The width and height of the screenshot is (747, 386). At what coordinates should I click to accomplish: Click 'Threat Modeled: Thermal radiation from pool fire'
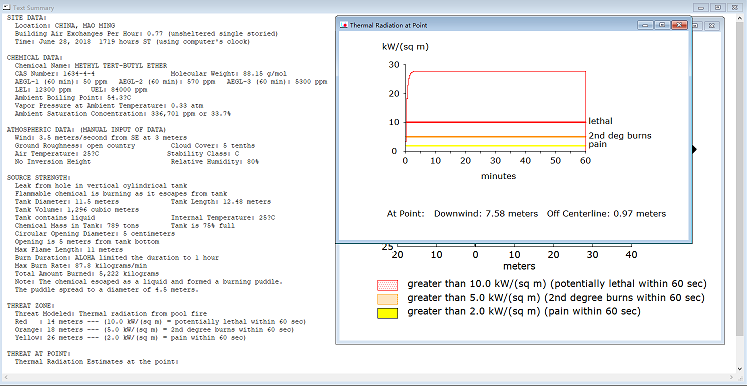coord(111,314)
